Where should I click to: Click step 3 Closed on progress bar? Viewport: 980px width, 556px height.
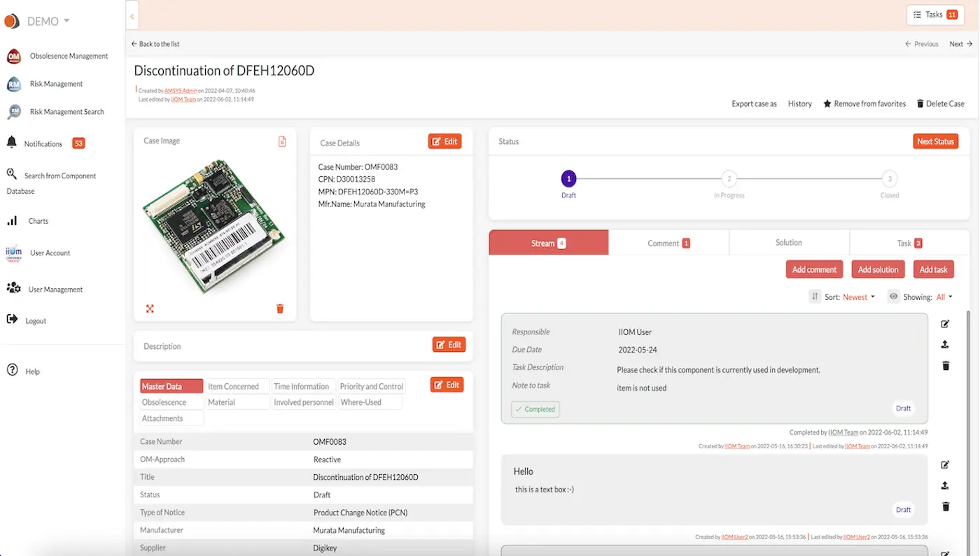coord(889,179)
